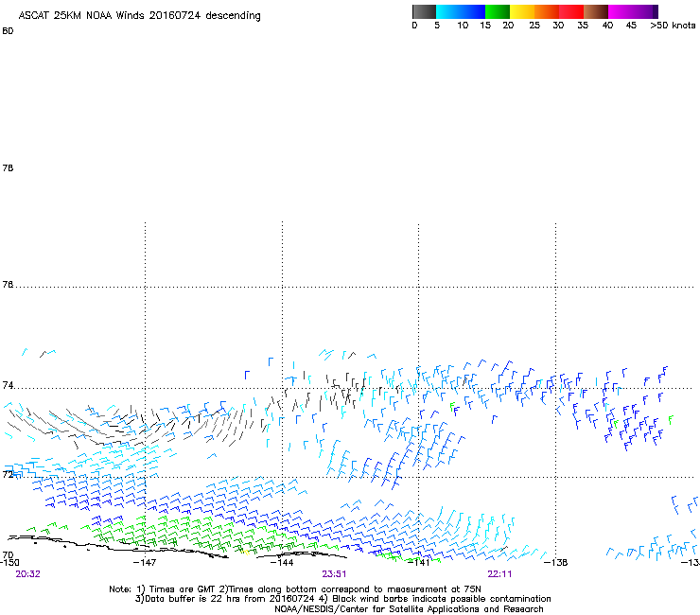Click the -147 longitude axis label
The height and width of the screenshot is (615, 700).
click(145, 563)
